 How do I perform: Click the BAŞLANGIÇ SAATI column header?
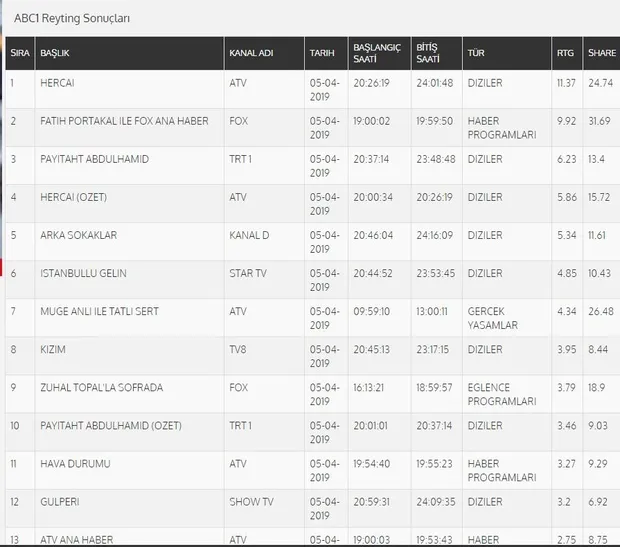point(376,51)
